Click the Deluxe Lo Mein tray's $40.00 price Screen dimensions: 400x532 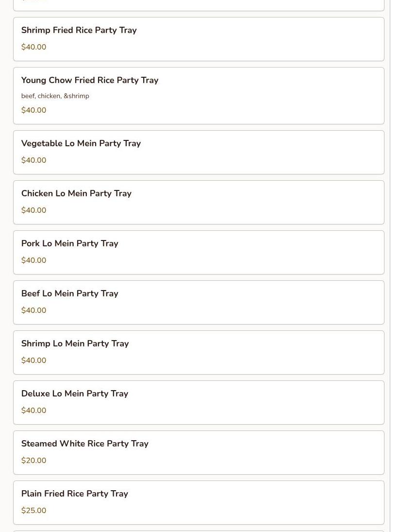[x=34, y=411]
